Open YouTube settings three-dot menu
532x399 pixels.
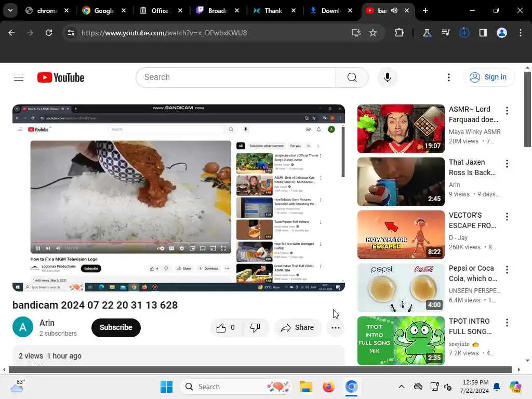tap(448, 77)
